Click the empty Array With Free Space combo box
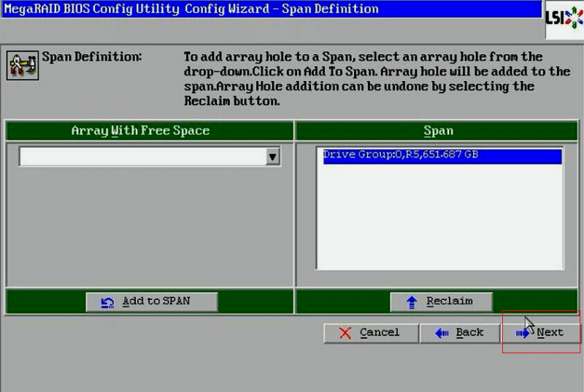 point(142,157)
